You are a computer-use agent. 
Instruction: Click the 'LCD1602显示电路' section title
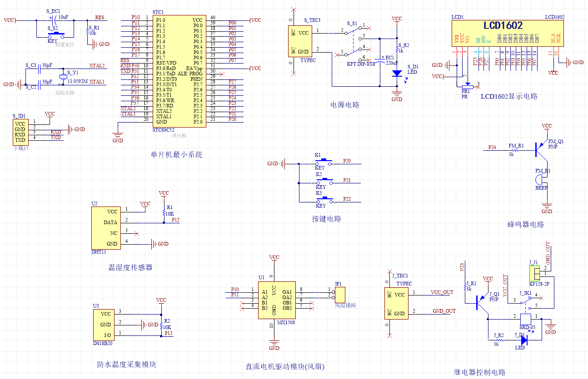509,96
